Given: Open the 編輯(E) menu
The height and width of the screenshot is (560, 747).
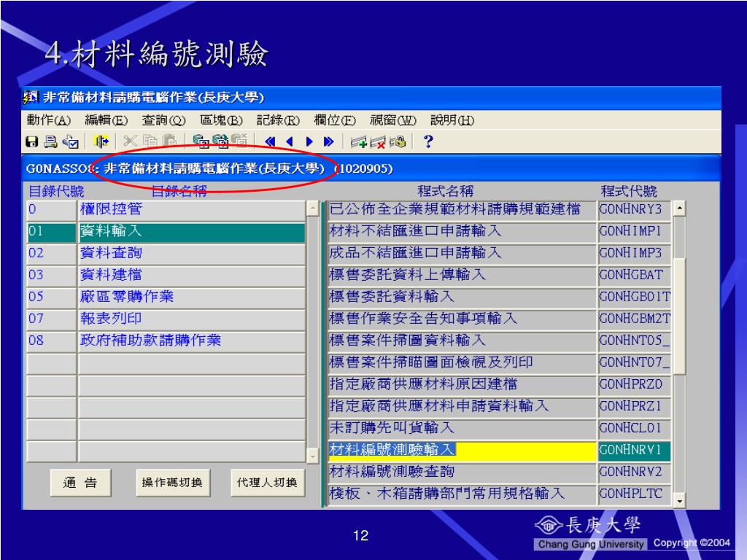Looking at the screenshot, I should pyautogui.click(x=107, y=120).
